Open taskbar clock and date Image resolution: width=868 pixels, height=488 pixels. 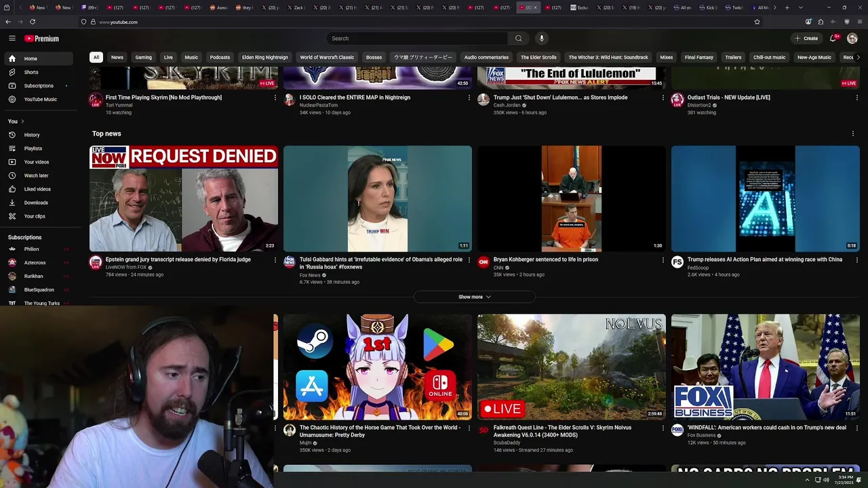844,480
